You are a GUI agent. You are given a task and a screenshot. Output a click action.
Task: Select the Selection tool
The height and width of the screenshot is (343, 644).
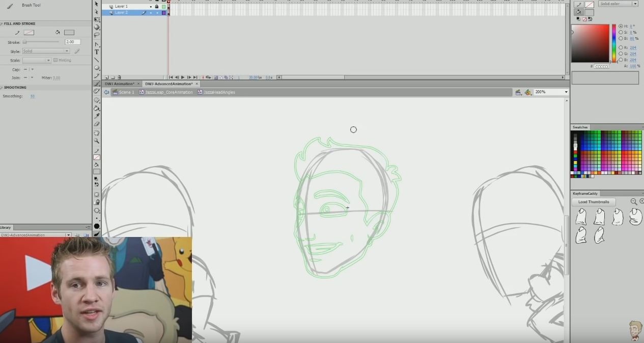coord(97,4)
